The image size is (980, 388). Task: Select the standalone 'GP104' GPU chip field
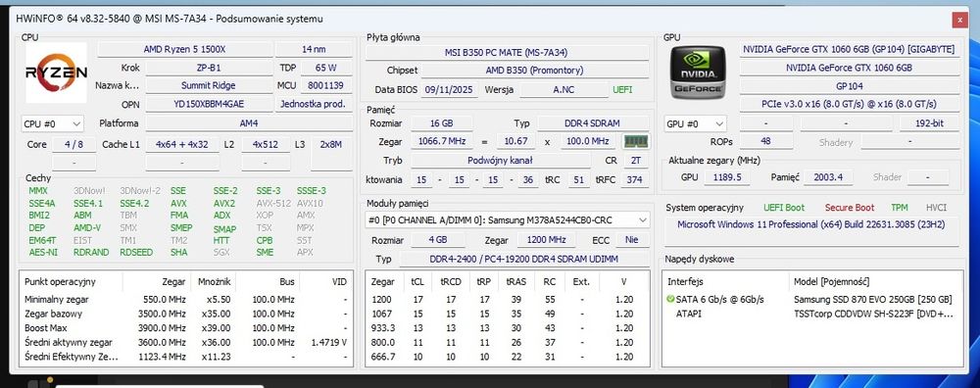(849, 85)
